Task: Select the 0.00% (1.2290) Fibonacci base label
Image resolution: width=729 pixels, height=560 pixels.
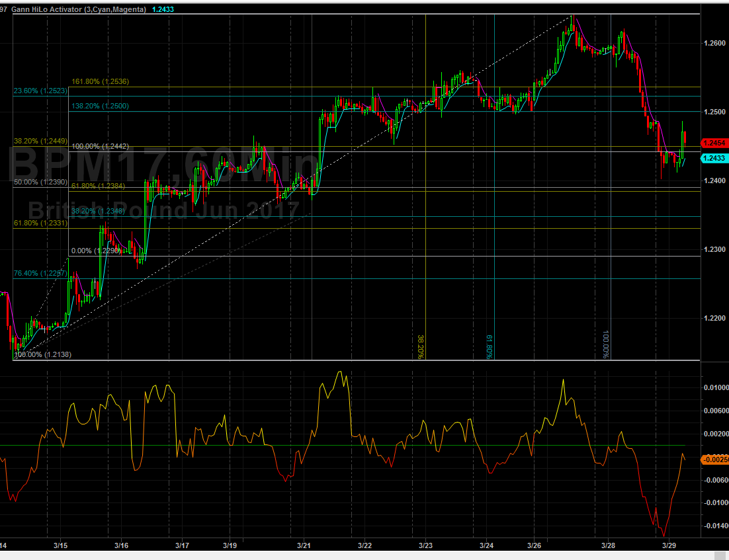Action: tap(96, 251)
